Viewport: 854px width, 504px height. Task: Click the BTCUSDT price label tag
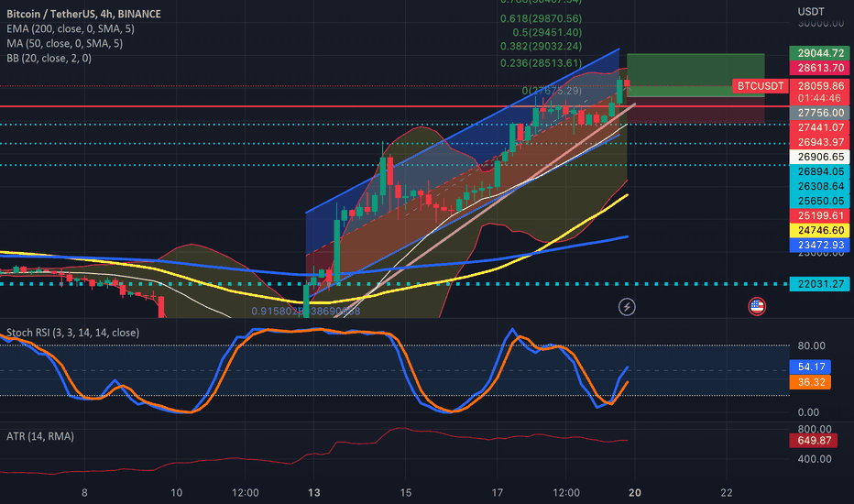(761, 85)
